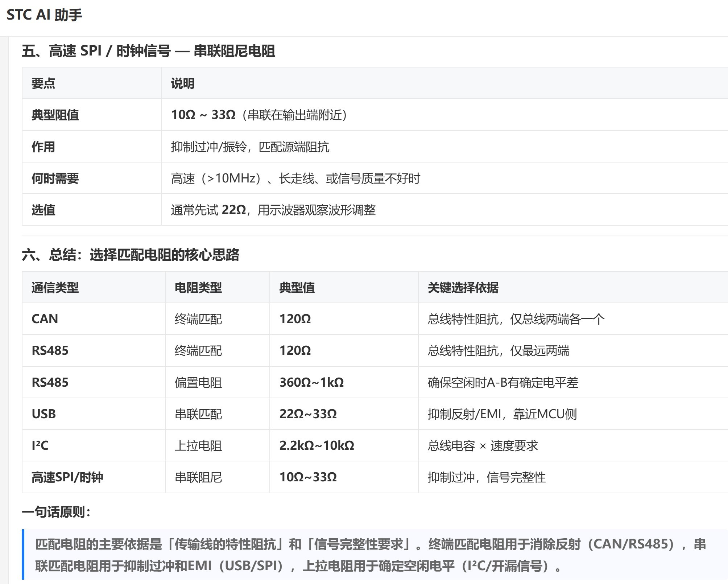This screenshot has width=728, height=584.
Task: Select the 何时需要 row label
Action: click(x=55, y=178)
